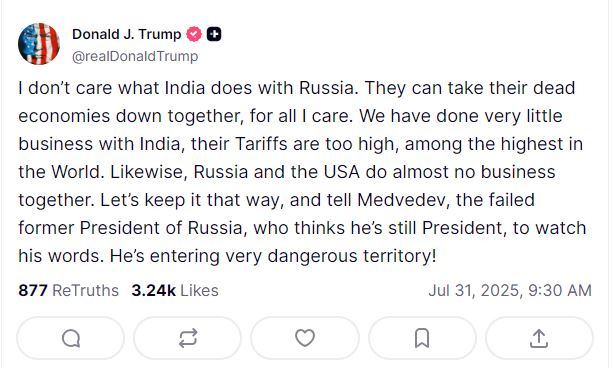Bookmark this post

click(x=422, y=338)
